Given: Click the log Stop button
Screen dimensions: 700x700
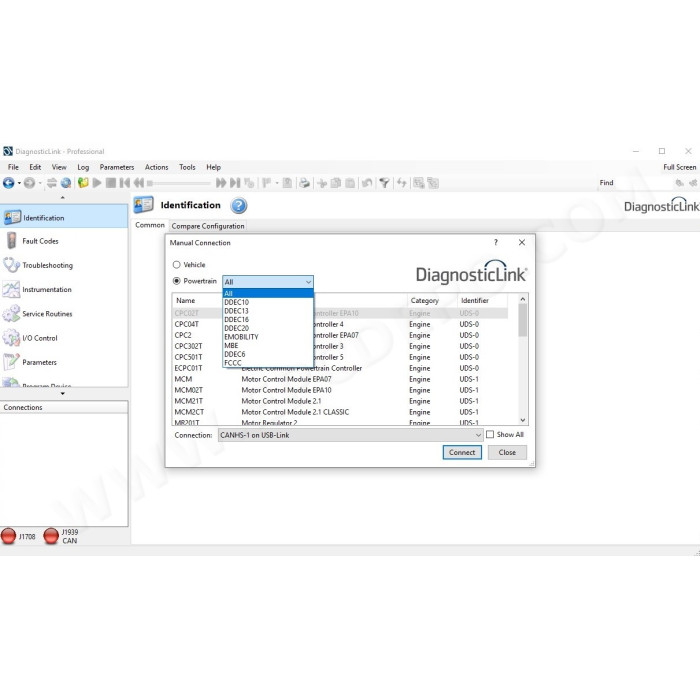Looking at the screenshot, I should tap(111, 183).
